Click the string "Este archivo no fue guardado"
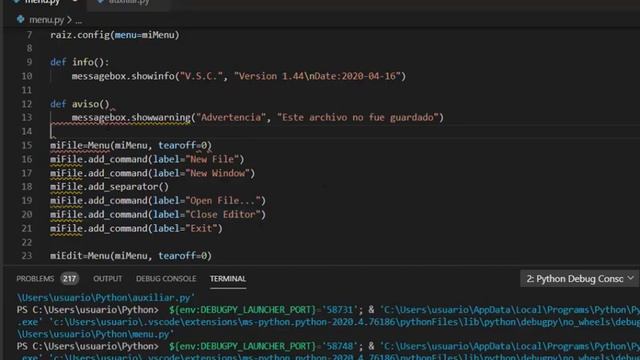This screenshot has width=640, height=360. (358, 118)
